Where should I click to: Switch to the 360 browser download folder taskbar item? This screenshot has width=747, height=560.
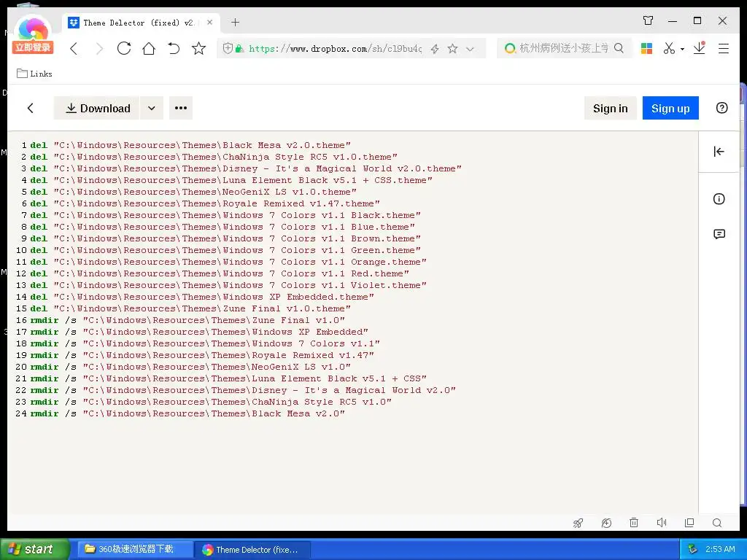point(135,549)
